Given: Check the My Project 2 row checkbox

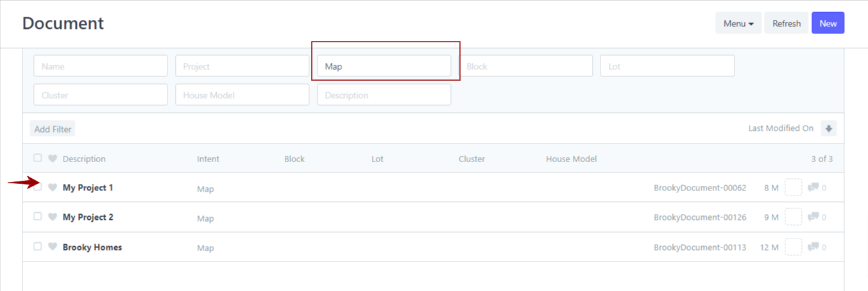Looking at the screenshot, I should coord(38,217).
